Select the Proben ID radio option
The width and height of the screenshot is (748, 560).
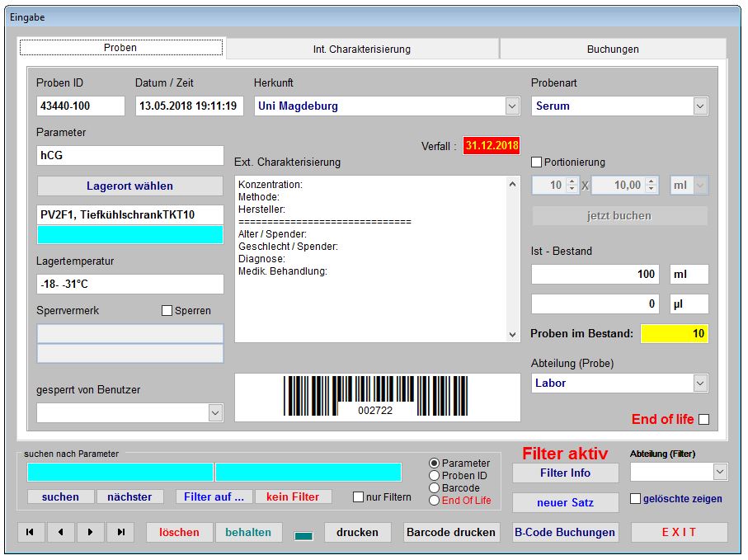coord(434,476)
